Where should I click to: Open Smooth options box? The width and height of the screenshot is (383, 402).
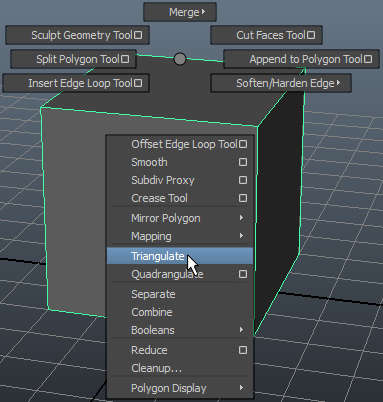tap(243, 162)
